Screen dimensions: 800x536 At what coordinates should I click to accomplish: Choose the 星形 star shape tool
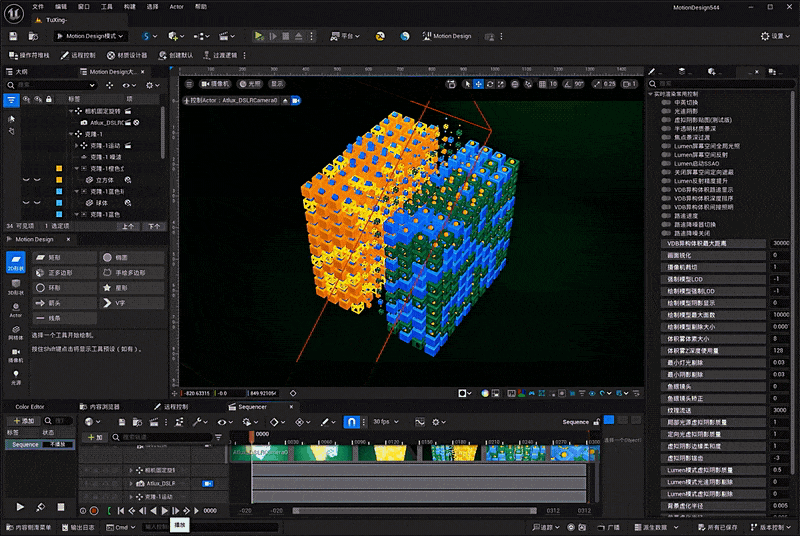132,288
